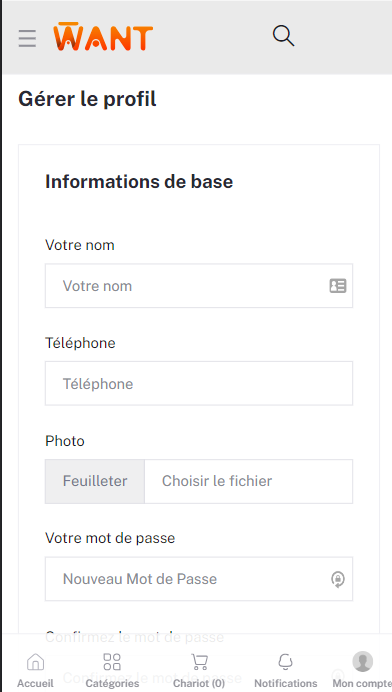Focus the Téléphone input field
Screen dimensions: 392x692
pos(199,384)
